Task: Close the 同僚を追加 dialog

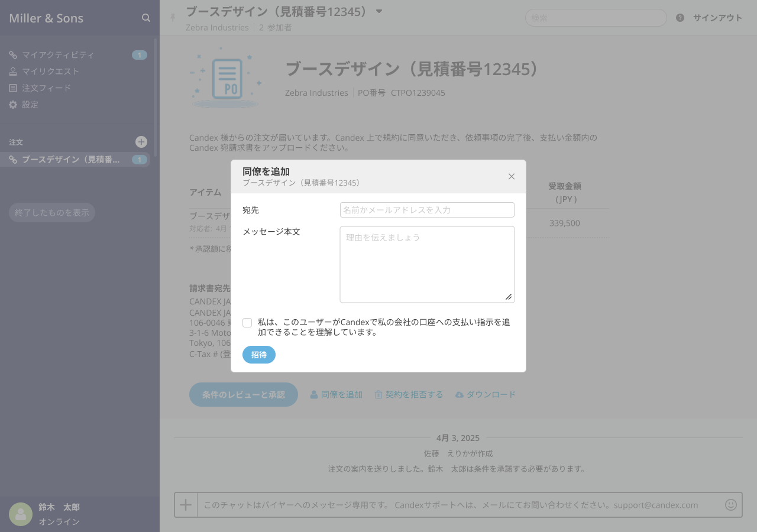Action: [x=512, y=177]
